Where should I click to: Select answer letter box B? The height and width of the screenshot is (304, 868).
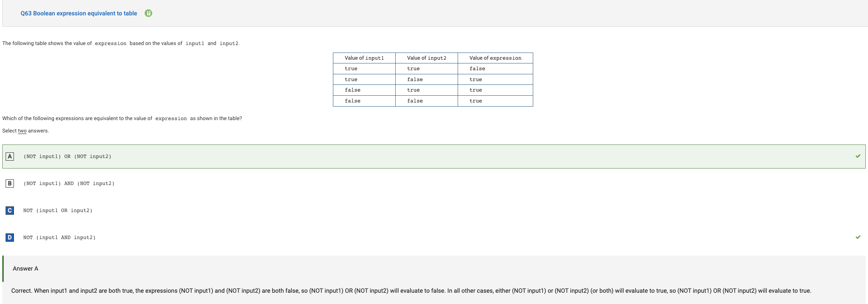click(10, 184)
